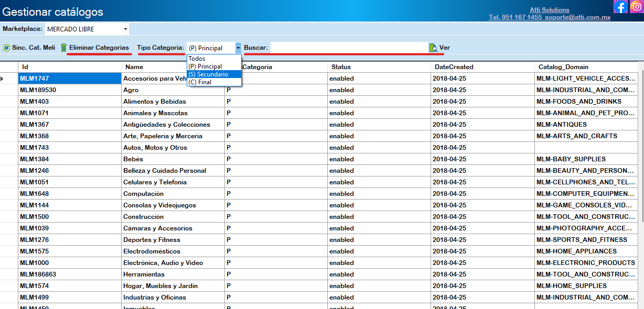The height and width of the screenshot is (309, 644).
Task: Expand the Marketplace dropdown
Action: pyautogui.click(x=125, y=29)
